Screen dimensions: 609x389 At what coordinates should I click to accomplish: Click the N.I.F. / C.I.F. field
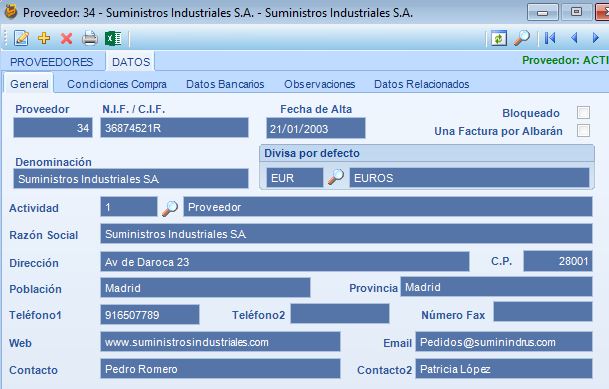[174, 128]
